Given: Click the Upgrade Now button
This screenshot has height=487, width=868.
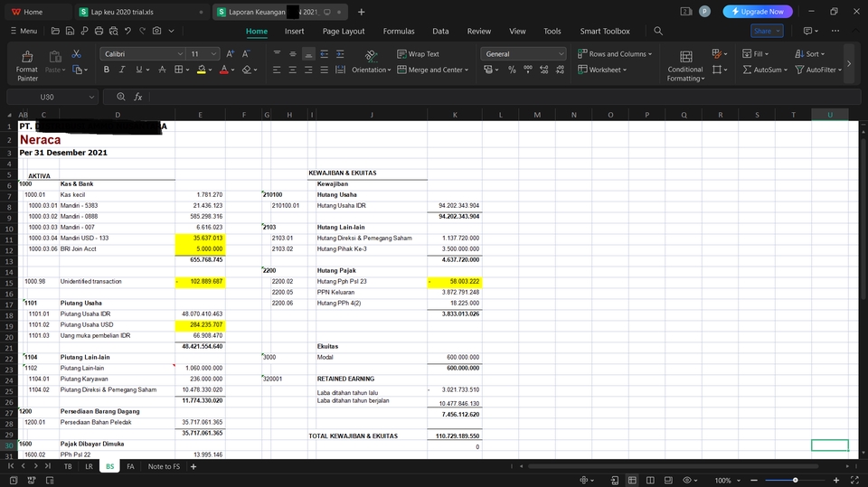Looking at the screenshot, I should 758,12.
